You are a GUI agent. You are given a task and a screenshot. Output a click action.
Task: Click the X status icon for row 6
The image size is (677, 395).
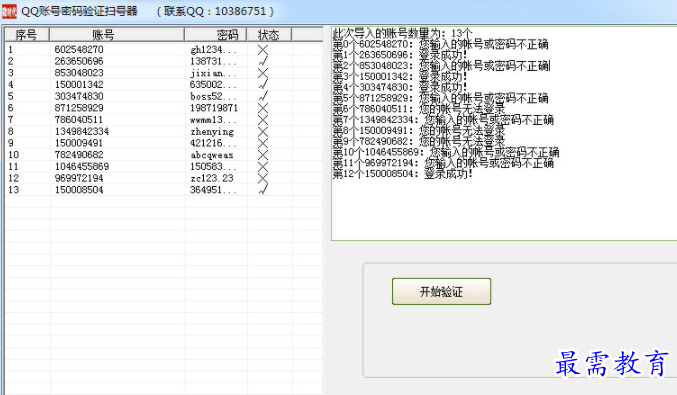pyautogui.click(x=263, y=108)
